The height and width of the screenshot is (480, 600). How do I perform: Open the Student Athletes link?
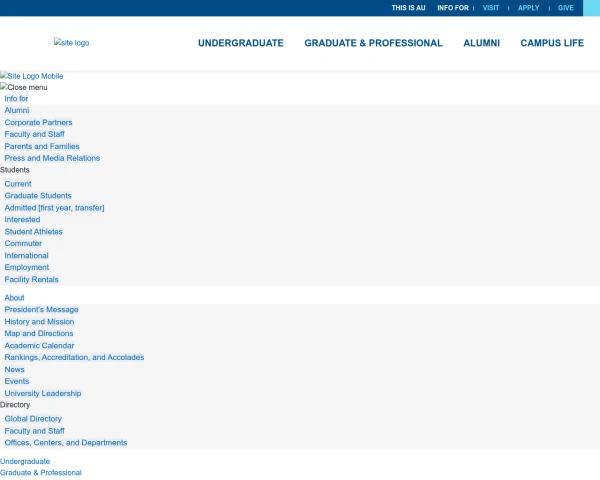click(x=33, y=232)
